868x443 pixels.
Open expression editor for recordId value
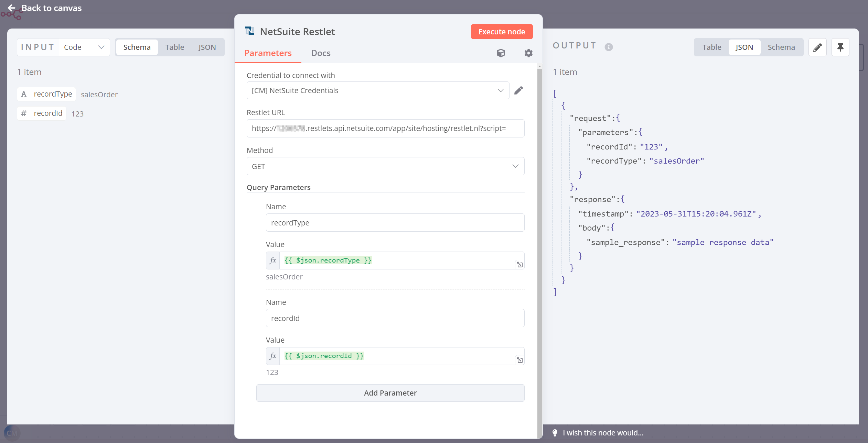[x=520, y=360]
